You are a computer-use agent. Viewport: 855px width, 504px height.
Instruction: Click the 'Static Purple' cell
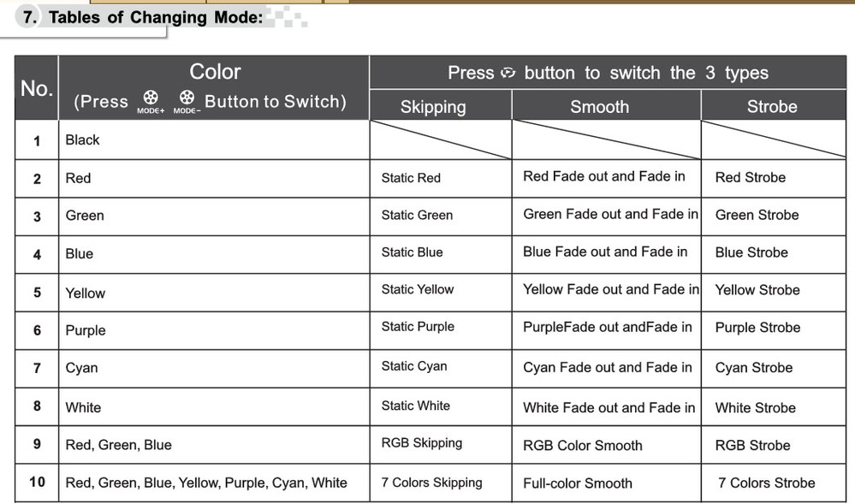440,330
